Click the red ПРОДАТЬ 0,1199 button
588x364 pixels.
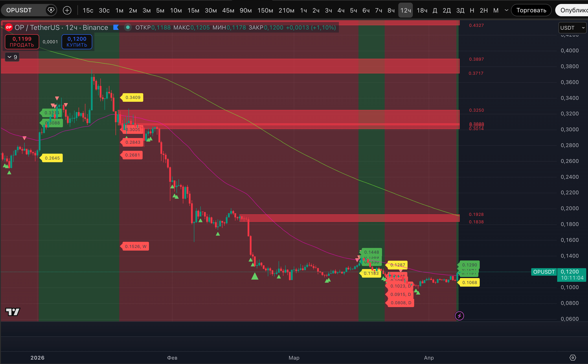point(22,42)
